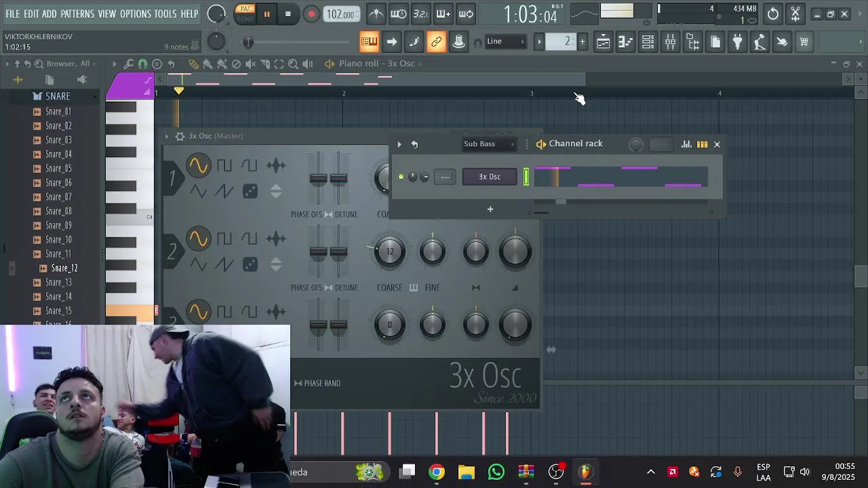
Task: Open the OPTIONS menu
Action: (136, 14)
